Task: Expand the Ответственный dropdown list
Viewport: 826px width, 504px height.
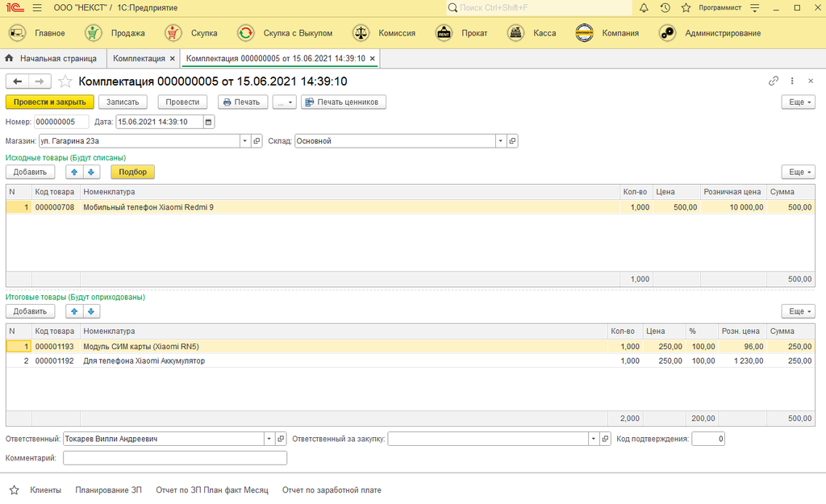Action: 269,439
